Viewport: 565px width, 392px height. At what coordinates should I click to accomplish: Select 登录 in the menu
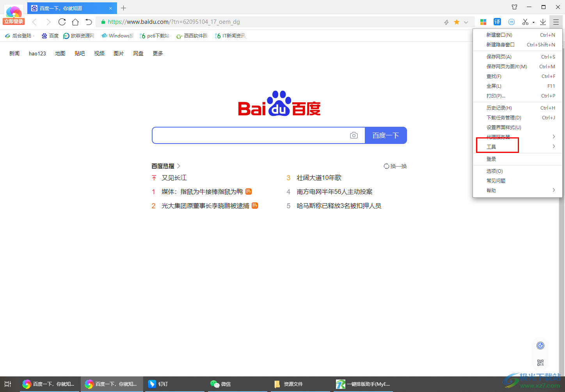point(518,159)
